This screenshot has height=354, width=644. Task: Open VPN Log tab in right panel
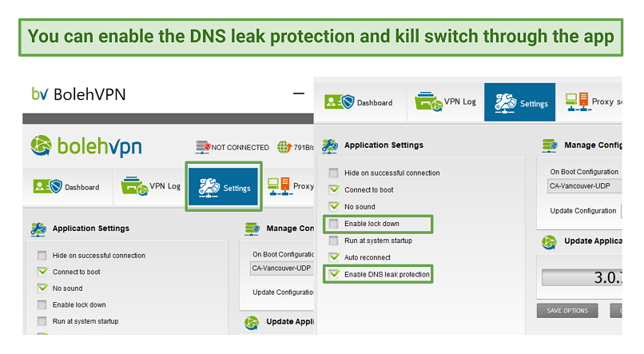click(446, 101)
